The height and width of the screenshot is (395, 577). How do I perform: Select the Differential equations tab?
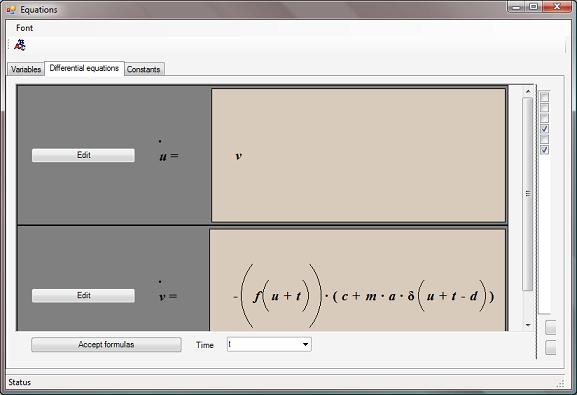pos(84,68)
